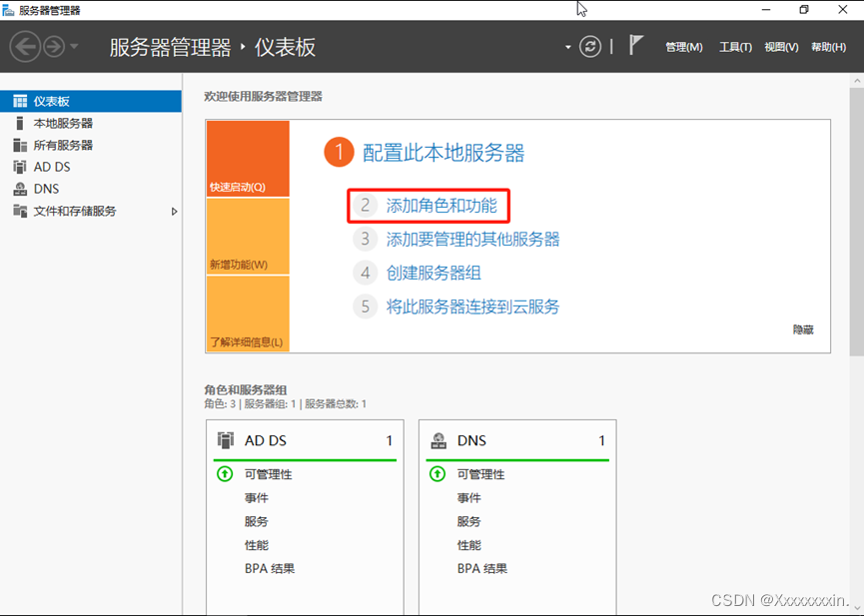Open BPA 结果 in DNS tile
864x616 pixels.
click(482, 569)
